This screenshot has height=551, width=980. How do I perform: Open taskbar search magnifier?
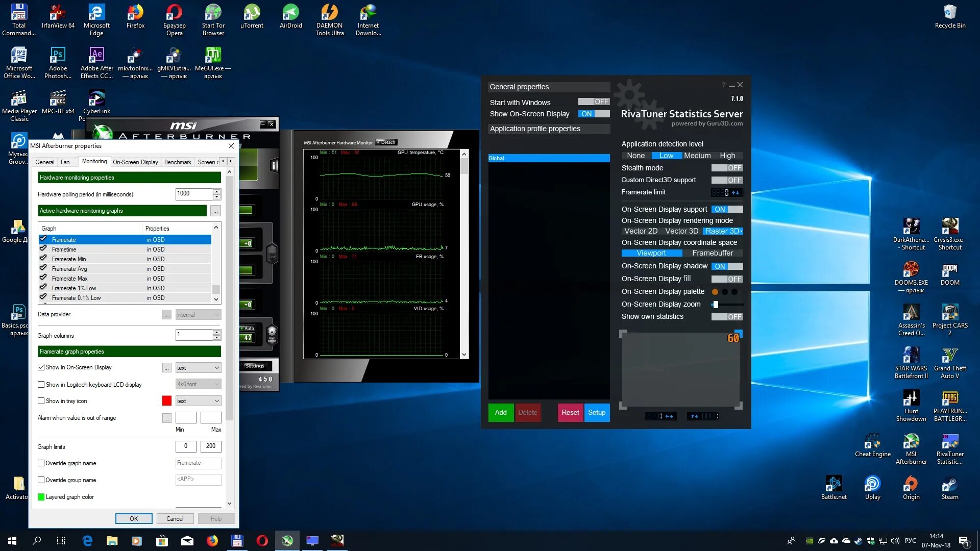point(37,541)
